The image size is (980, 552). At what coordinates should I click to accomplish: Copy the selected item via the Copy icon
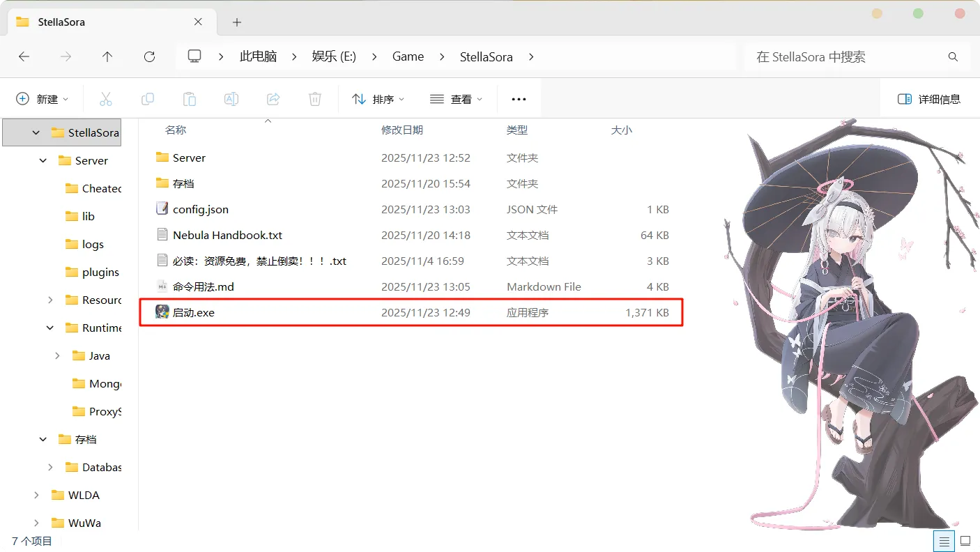(x=148, y=98)
